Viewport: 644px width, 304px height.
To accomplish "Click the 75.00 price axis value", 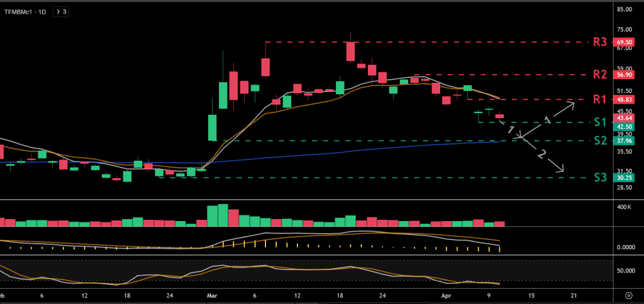I will [x=625, y=29].
